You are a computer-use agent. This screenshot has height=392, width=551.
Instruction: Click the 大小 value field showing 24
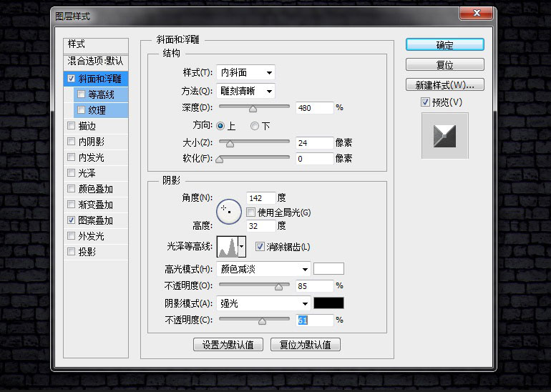point(315,142)
